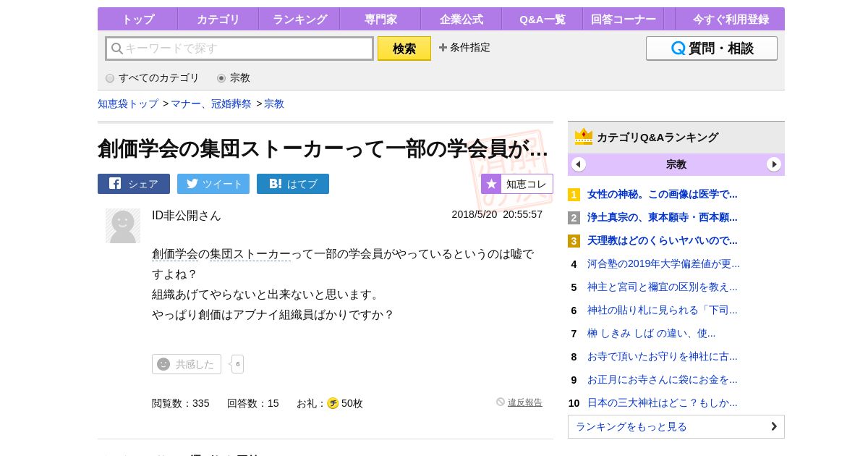Open the トップ tab
Screen dimensions: 868x456
137,19
